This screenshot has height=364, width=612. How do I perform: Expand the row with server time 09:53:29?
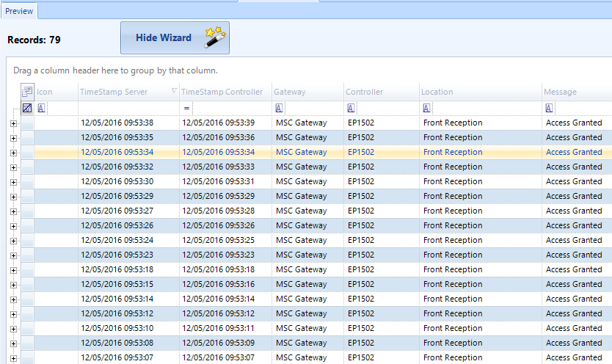(x=14, y=197)
